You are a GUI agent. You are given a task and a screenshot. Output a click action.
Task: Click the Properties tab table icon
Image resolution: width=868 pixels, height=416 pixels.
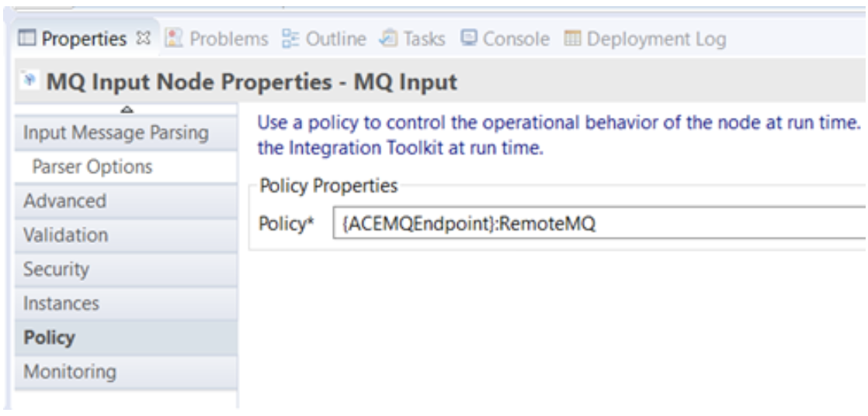tap(27, 39)
